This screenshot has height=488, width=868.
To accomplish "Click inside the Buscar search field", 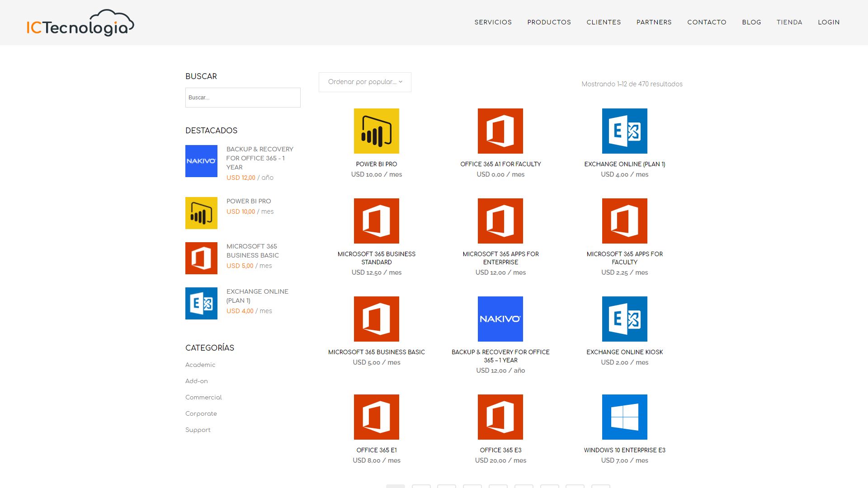I will [x=242, y=97].
